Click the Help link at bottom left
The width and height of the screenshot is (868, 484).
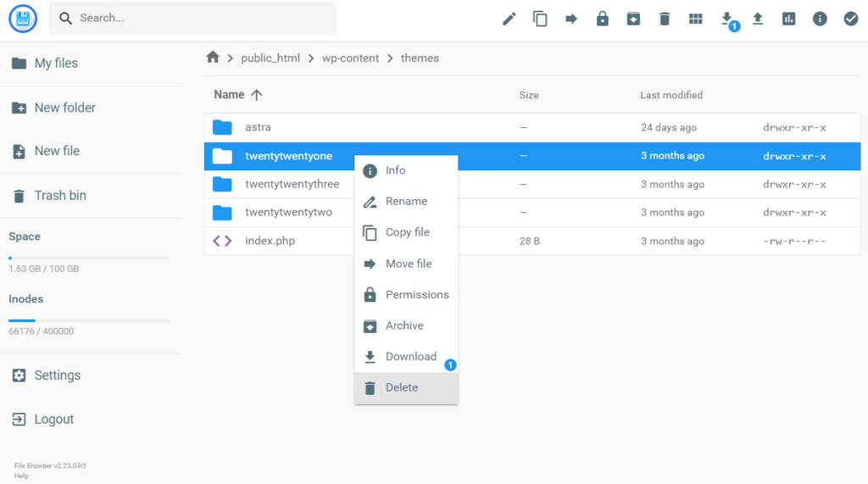[21, 476]
